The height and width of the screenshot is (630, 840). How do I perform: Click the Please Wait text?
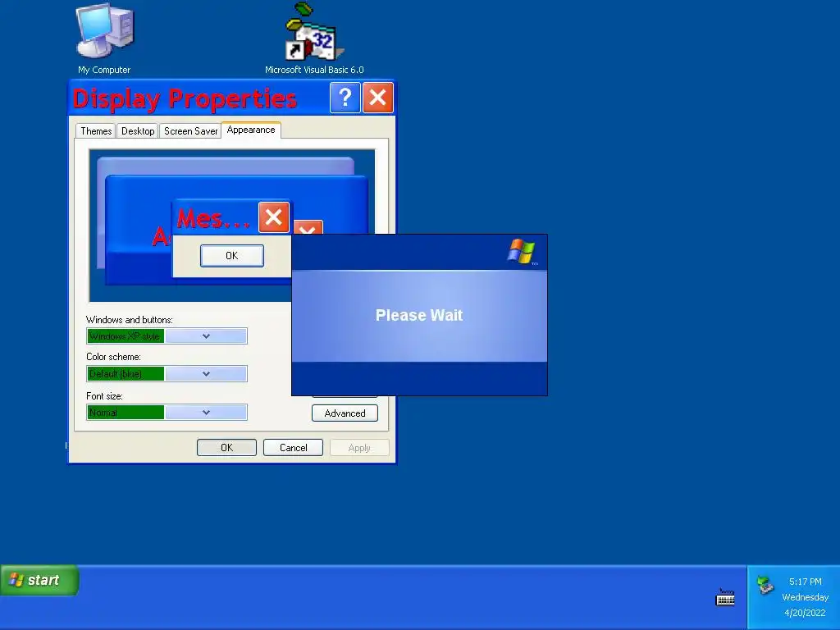click(419, 315)
